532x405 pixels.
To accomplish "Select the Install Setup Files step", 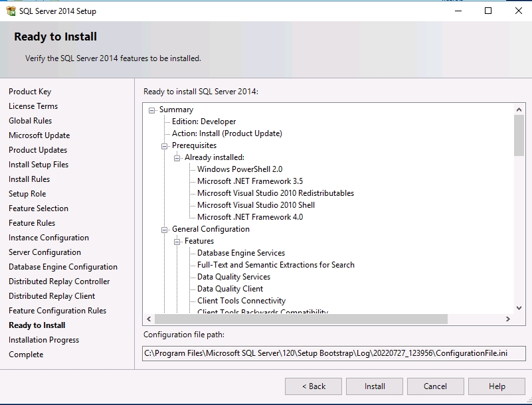I will point(39,165).
